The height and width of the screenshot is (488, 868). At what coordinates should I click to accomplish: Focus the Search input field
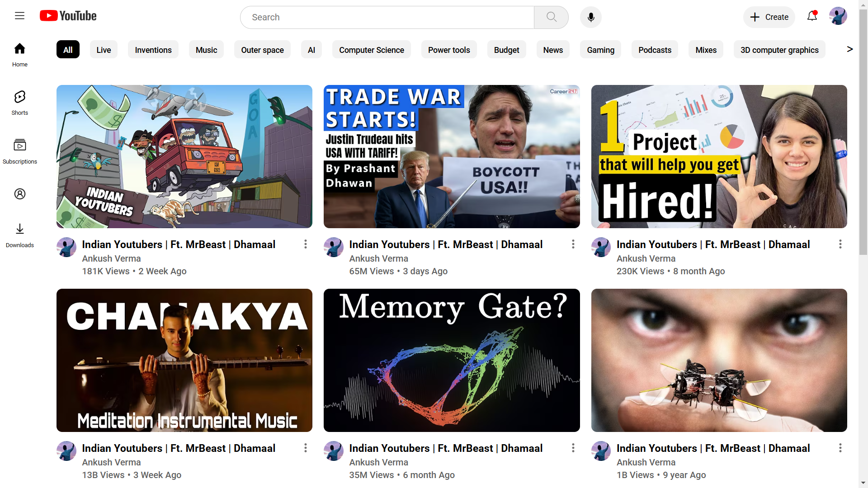387,17
